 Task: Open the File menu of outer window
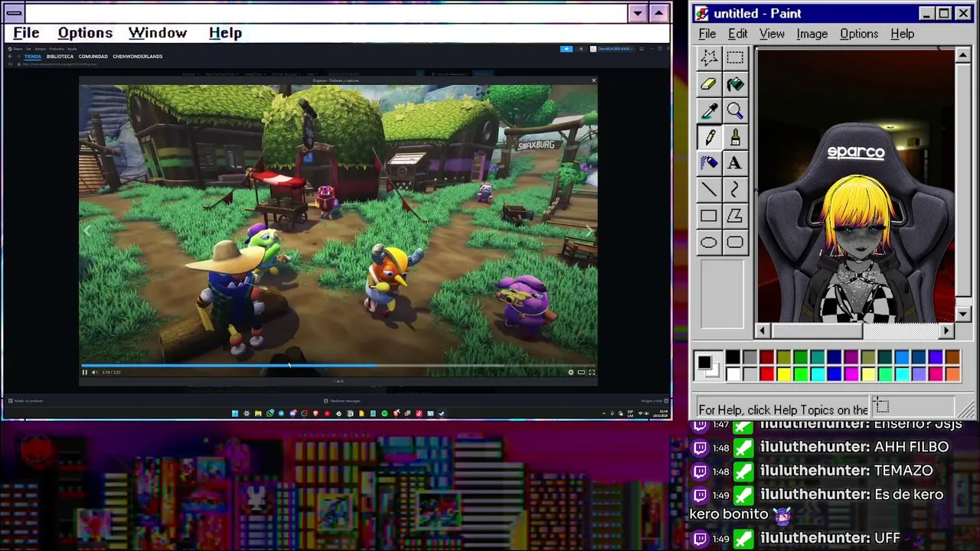tap(26, 33)
